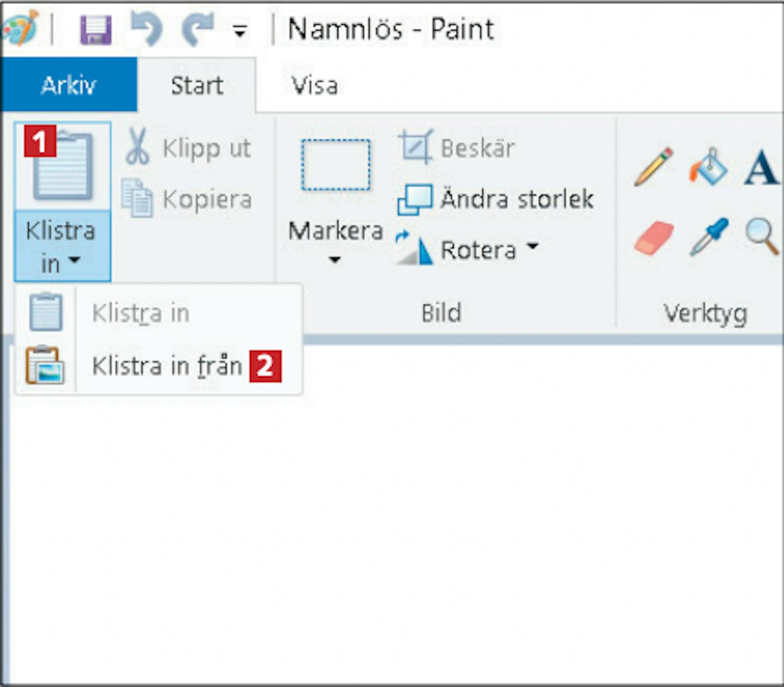Select the Pencil tool
The width and height of the screenshot is (784, 687).
tap(653, 167)
